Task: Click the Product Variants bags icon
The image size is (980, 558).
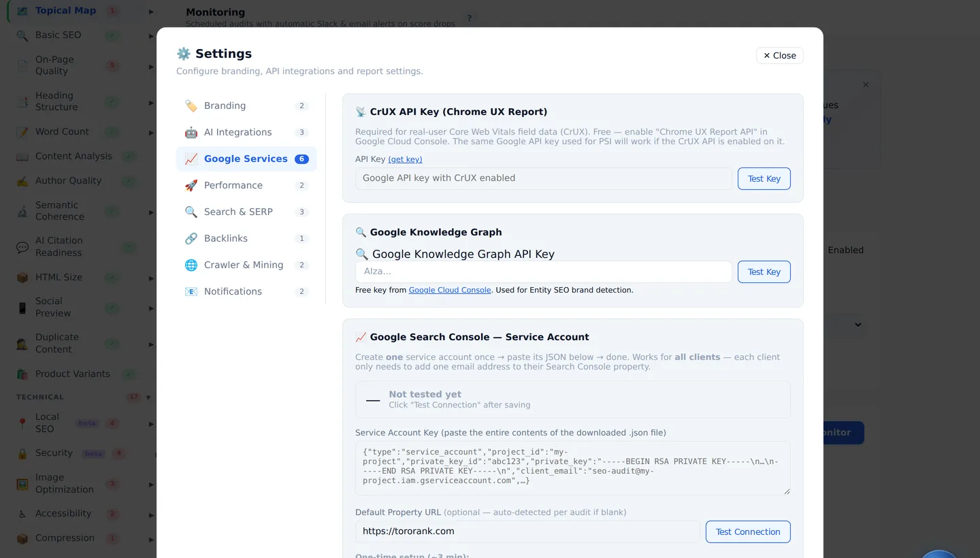Action: point(22,374)
